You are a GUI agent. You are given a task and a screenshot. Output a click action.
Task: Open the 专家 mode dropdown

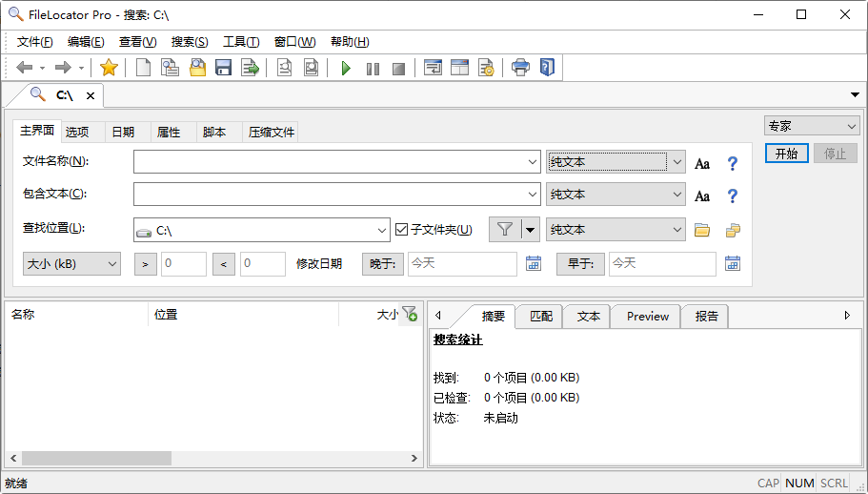812,126
